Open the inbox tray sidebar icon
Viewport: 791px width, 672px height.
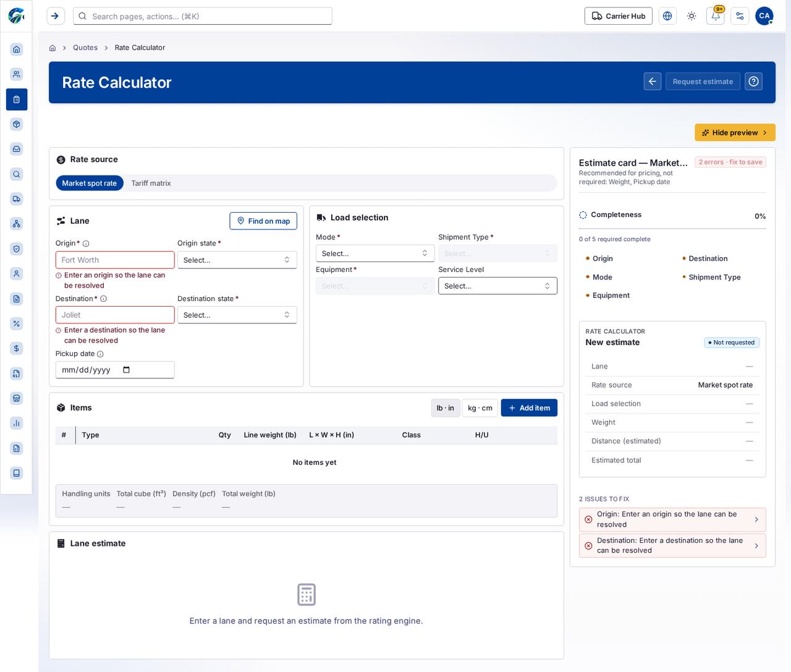pos(17,149)
